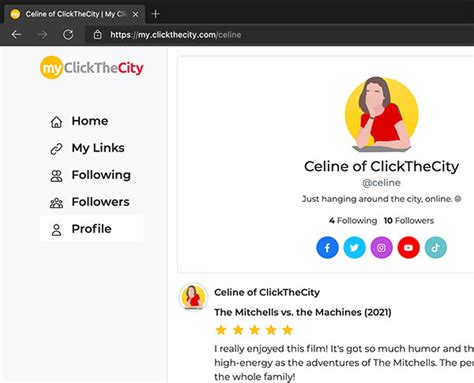Image resolution: width=474 pixels, height=383 pixels.
Task: Open My Links in the sidebar
Action: [92, 148]
